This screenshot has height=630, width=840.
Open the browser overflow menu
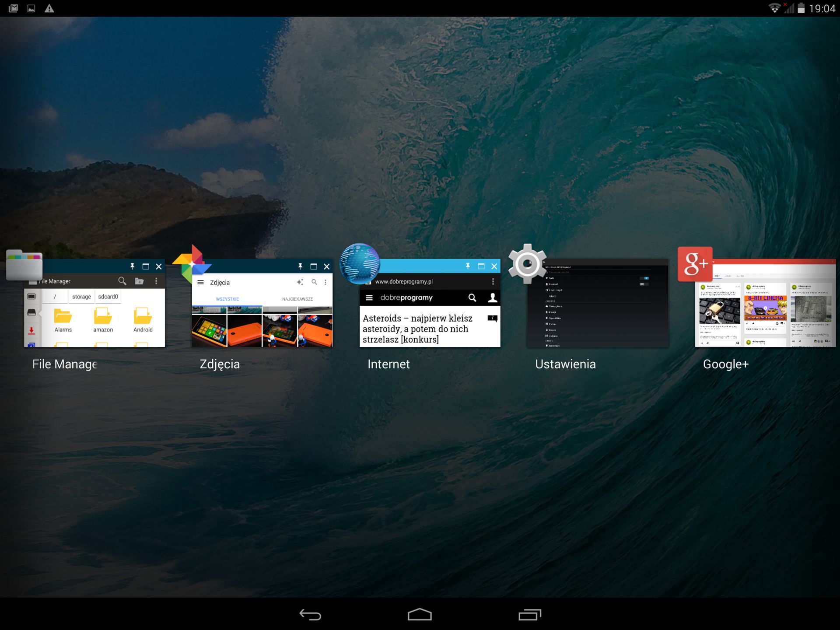click(493, 281)
